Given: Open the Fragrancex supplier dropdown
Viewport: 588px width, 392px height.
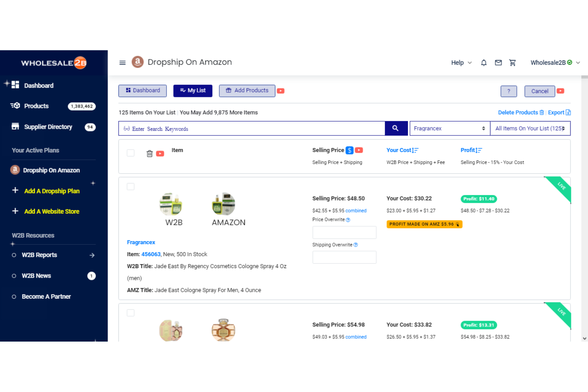Looking at the screenshot, I should click(450, 128).
